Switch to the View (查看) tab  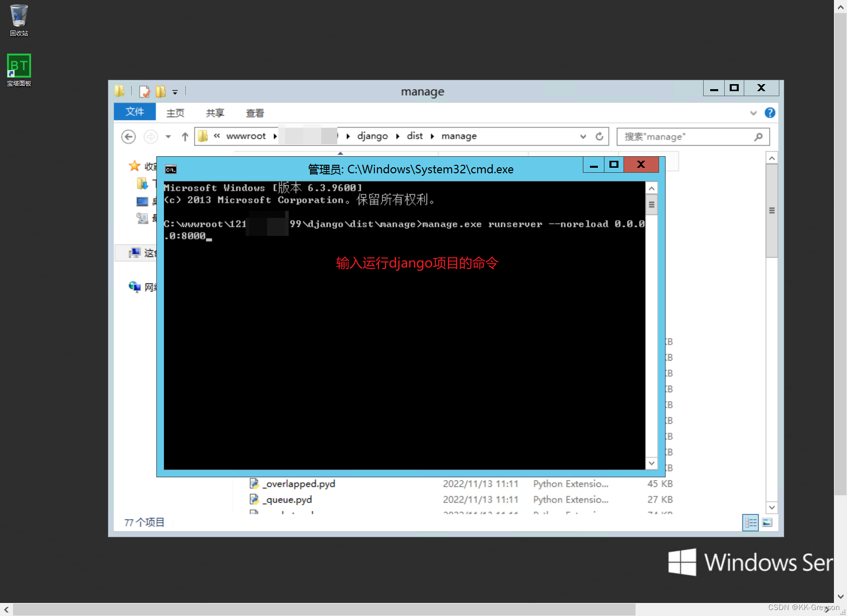pos(255,113)
